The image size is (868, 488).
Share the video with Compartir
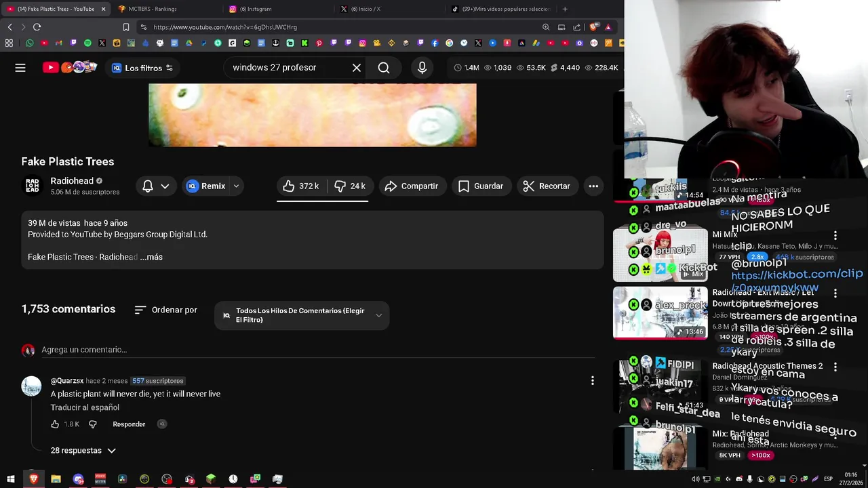tap(412, 186)
